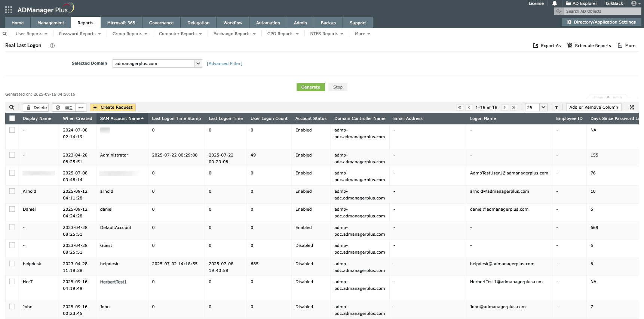Expand the rows-per-page 25 dropdown
644x319 pixels.
(x=543, y=108)
